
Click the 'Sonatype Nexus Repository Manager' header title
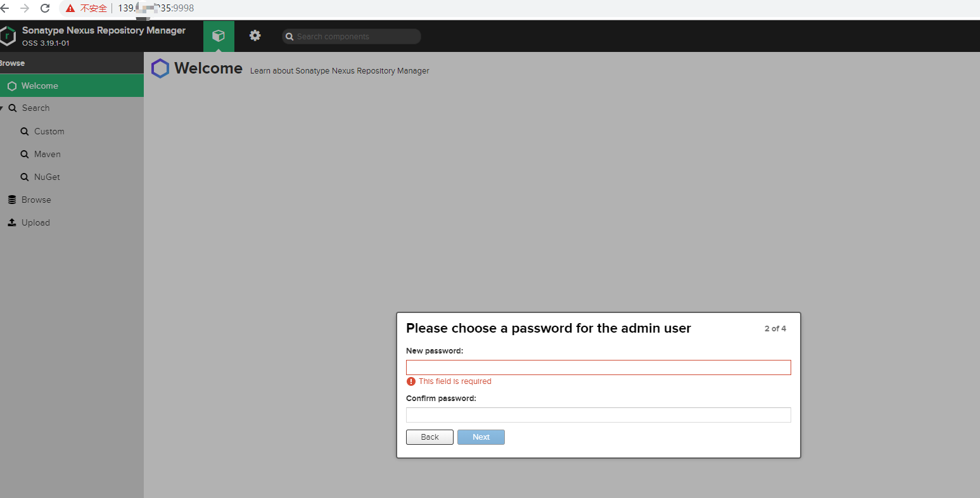point(104,30)
